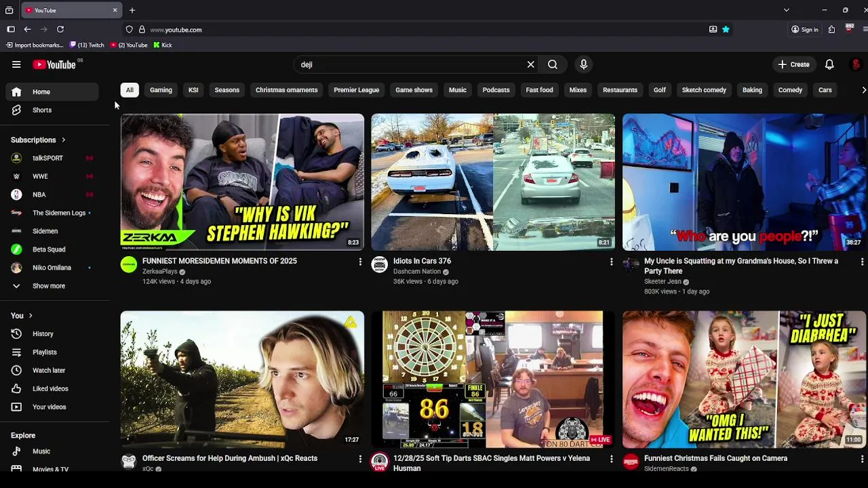
Task: Click the magnifier search button
Action: (553, 64)
